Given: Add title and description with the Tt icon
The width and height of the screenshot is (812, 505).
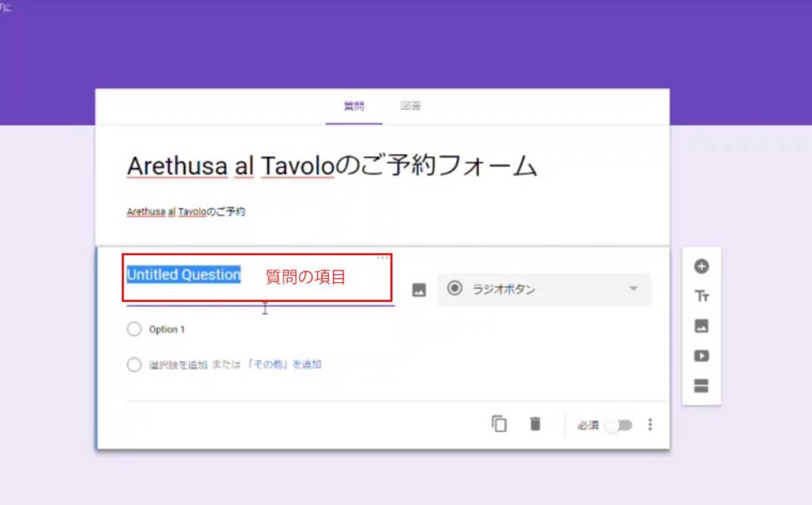Looking at the screenshot, I should [701, 296].
